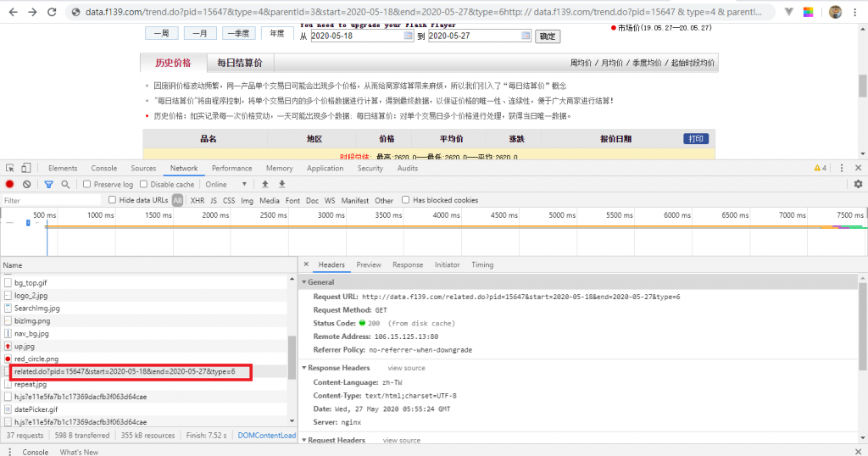This screenshot has height=456, width=868.
Task: Open the console drawer menu
Action: [x=9, y=452]
